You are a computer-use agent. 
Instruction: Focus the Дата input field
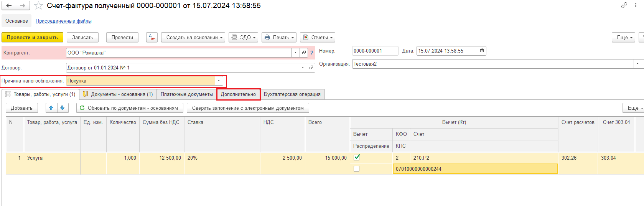click(x=447, y=51)
